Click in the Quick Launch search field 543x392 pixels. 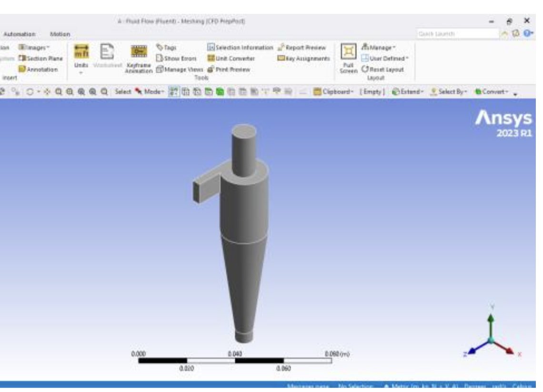point(457,34)
